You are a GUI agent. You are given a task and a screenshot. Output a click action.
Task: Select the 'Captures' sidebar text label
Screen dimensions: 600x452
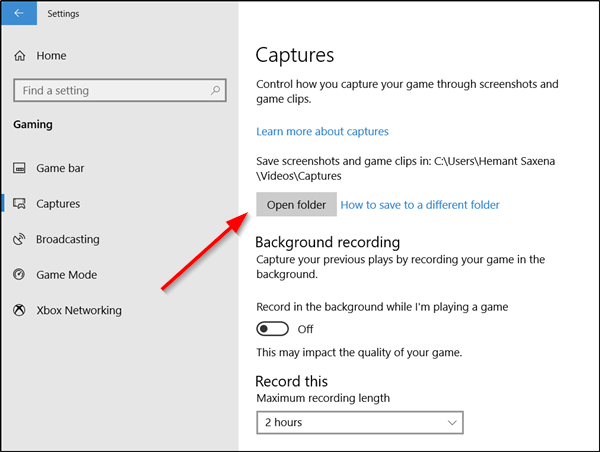pyautogui.click(x=58, y=204)
